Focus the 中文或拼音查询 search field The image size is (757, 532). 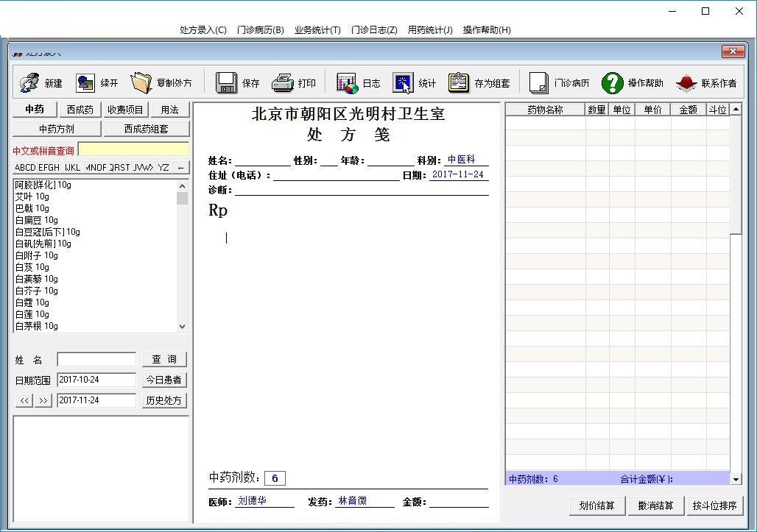[134, 149]
